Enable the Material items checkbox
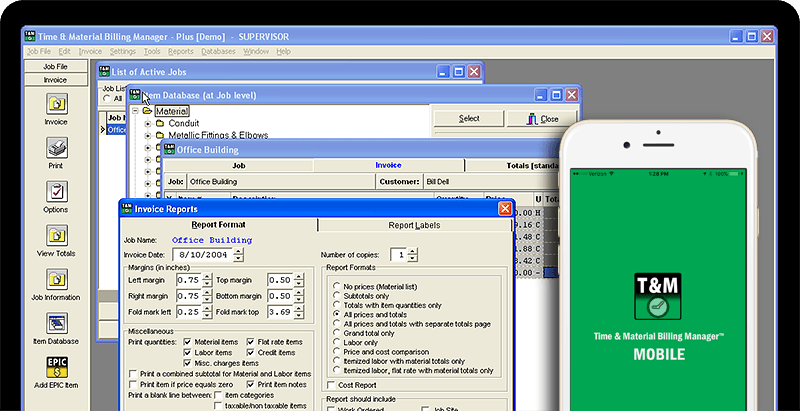Viewport: 800px width, 411px height. (187, 342)
